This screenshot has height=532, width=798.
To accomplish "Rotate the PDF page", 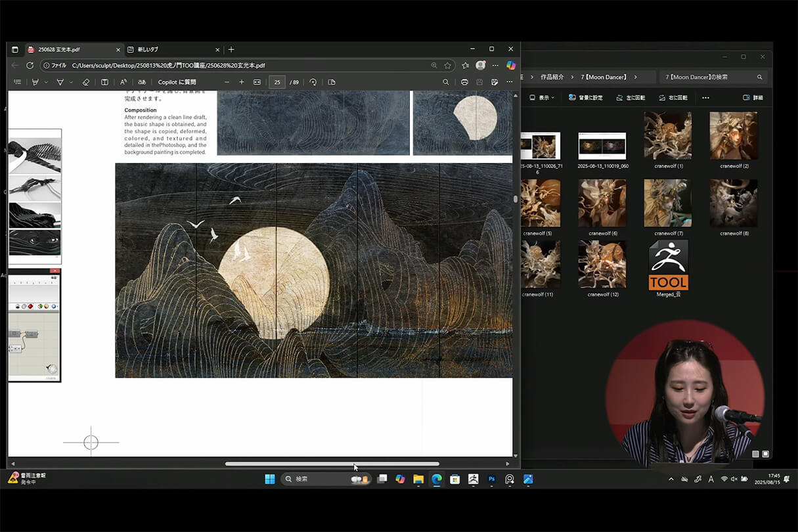I will tap(313, 82).
